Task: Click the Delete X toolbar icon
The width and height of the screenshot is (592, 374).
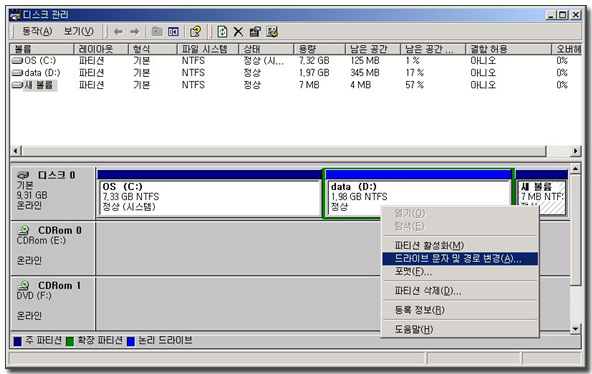Action: tap(238, 32)
